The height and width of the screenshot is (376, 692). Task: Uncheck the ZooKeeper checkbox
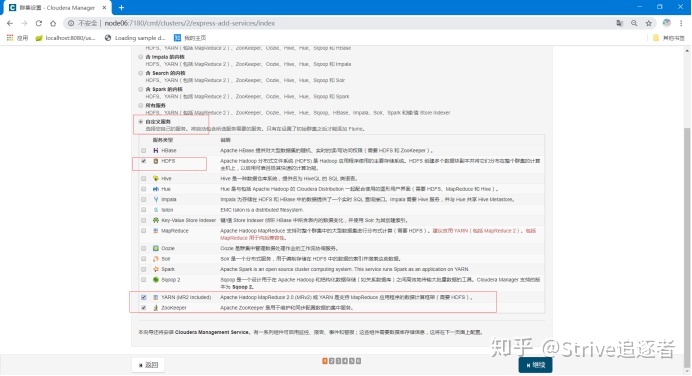coord(143,308)
